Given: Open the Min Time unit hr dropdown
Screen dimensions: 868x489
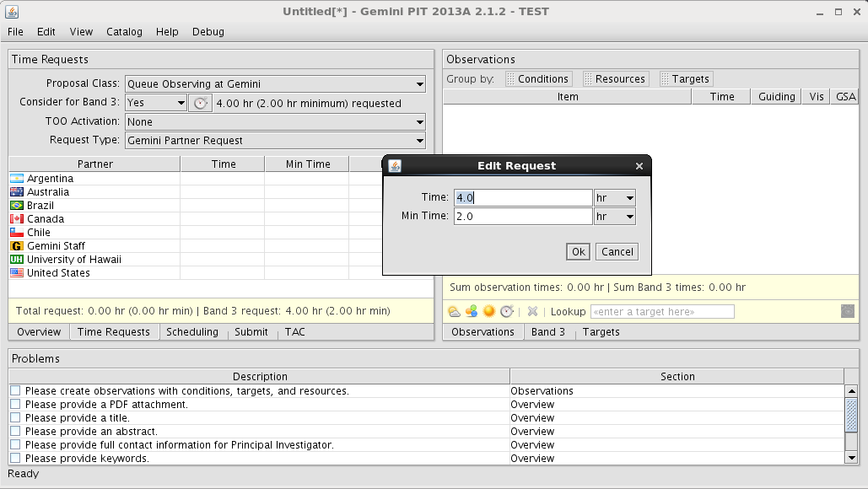Looking at the screenshot, I should tap(614, 217).
